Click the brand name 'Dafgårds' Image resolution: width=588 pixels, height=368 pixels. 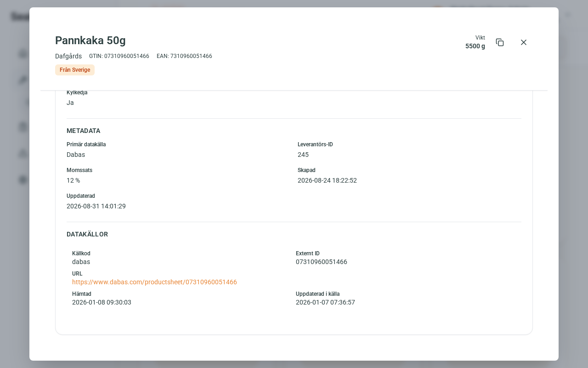tap(68, 56)
